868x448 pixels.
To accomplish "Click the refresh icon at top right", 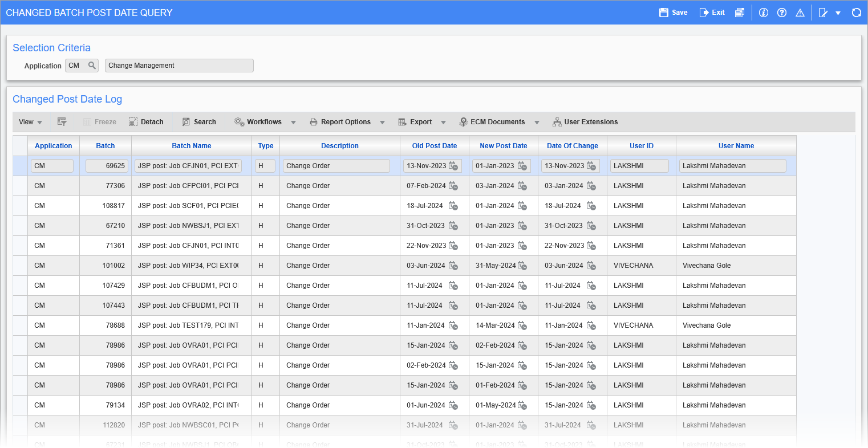I will pos(856,12).
